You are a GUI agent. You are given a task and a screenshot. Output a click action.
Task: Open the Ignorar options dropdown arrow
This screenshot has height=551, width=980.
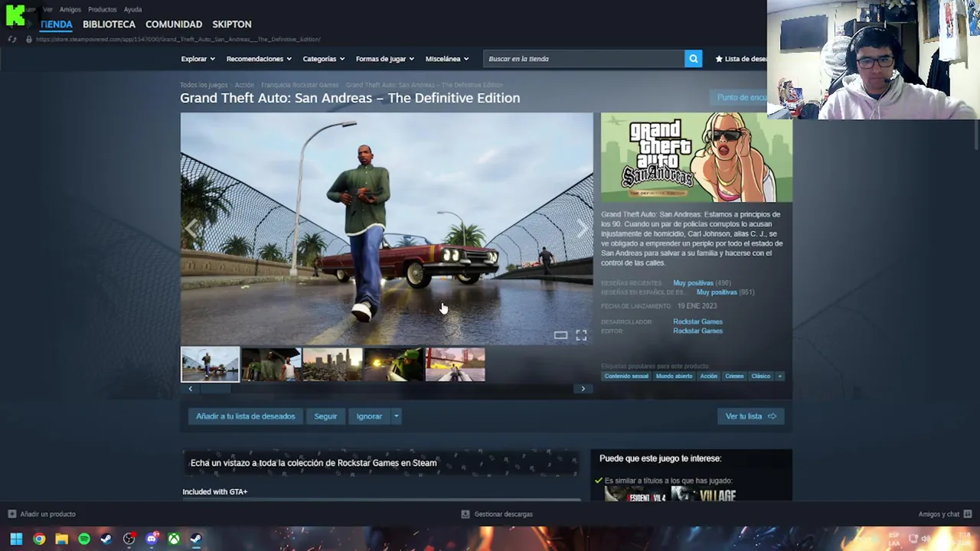click(x=396, y=416)
